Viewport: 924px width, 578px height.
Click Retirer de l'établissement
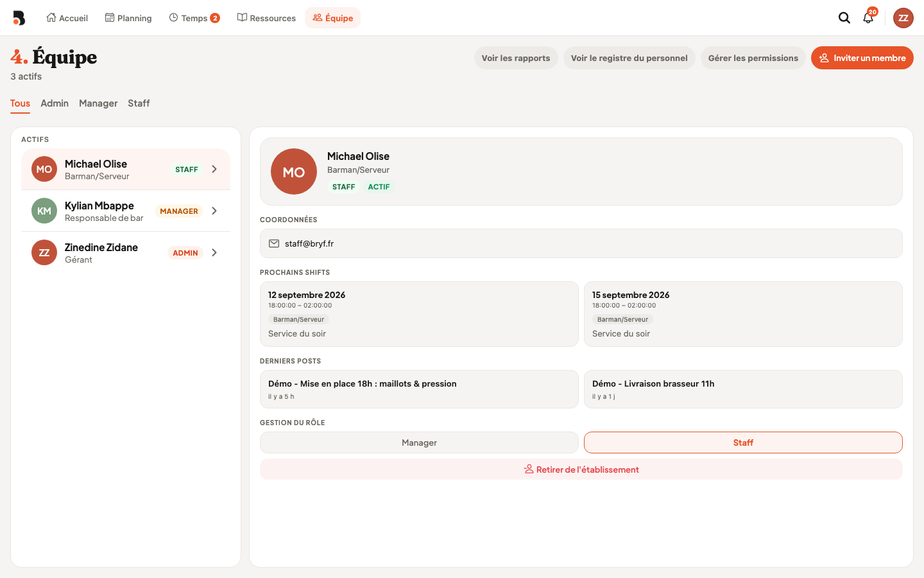click(x=581, y=469)
